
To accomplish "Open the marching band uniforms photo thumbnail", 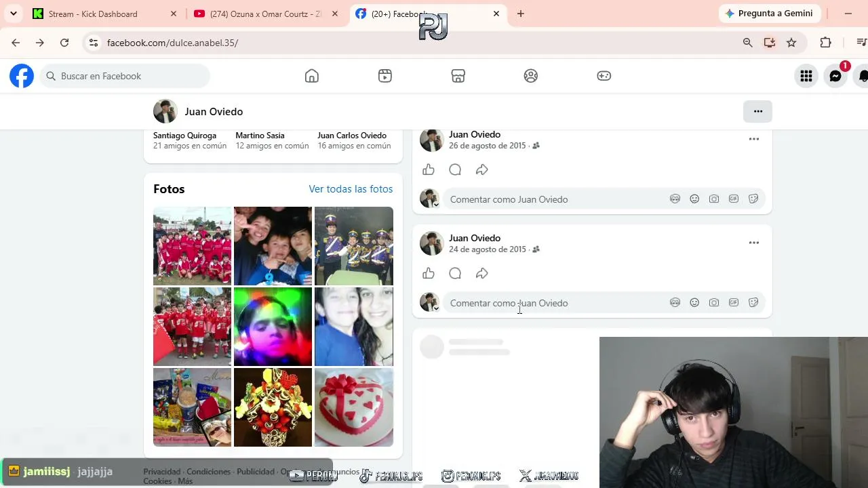I will pyautogui.click(x=354, y=245).
